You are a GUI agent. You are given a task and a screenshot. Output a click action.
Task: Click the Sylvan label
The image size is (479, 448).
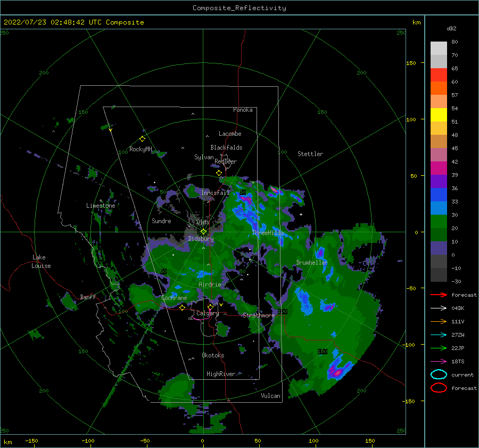(204, 157)
